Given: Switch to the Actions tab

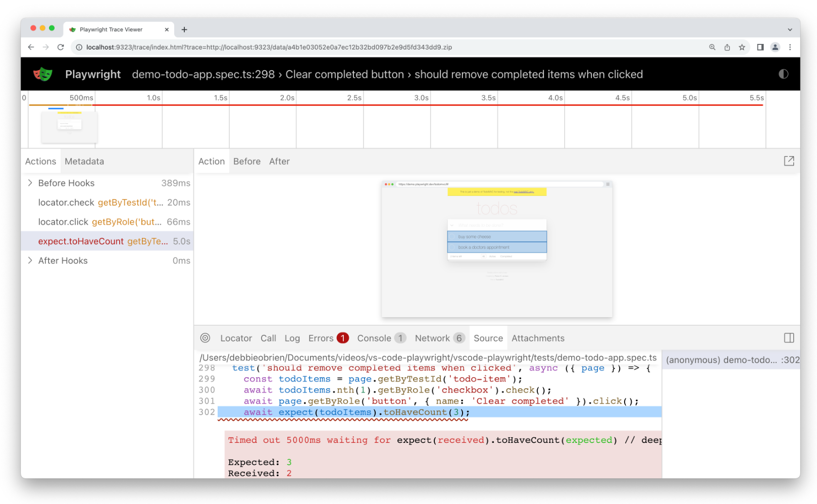Looking at the screenshot, I should click(x=40, y=161).
